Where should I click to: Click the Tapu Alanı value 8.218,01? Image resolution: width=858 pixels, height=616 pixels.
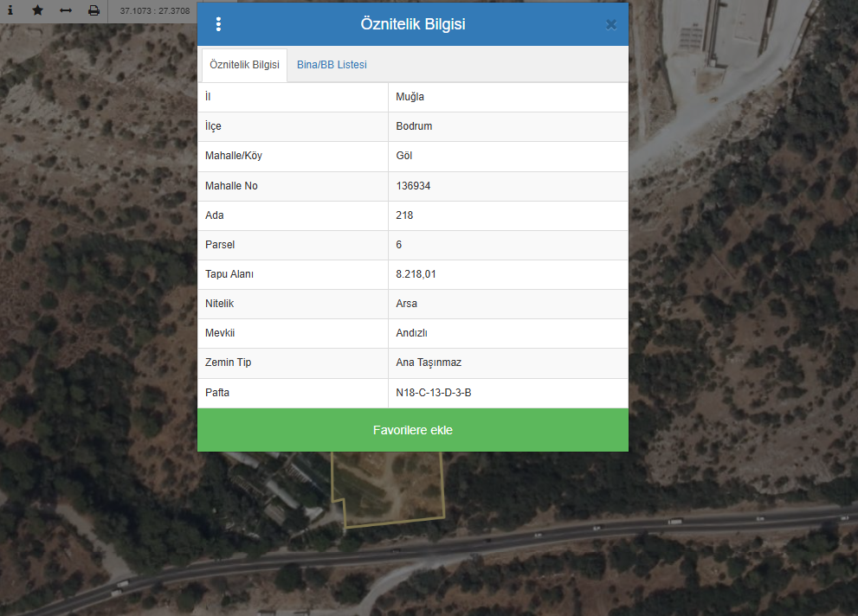click(x=415, y=274)
